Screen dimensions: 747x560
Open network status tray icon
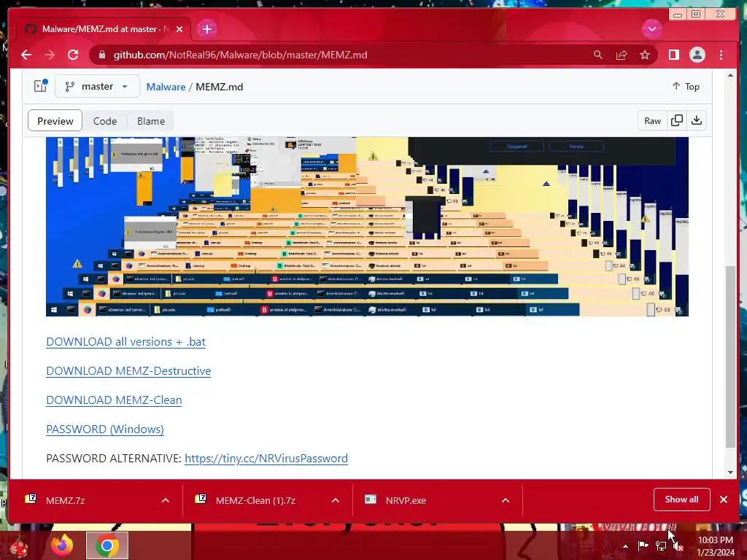(661, 546)
